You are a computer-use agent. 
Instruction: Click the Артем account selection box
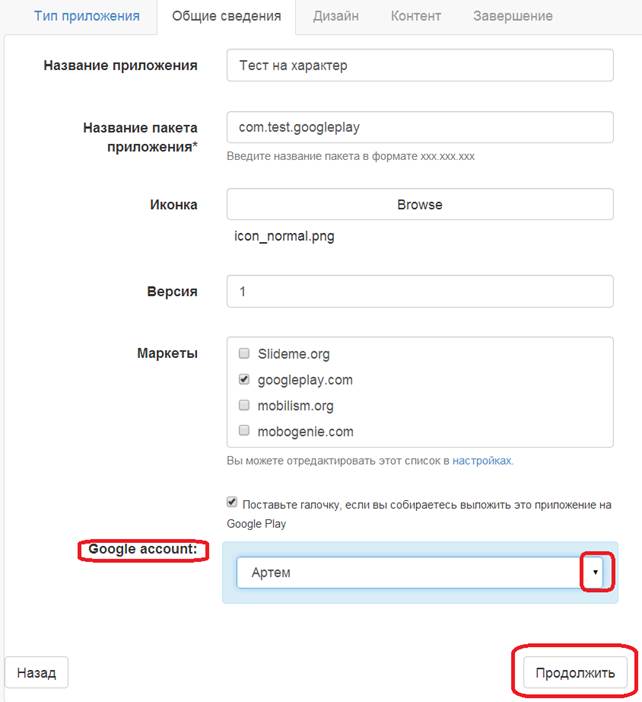(408, 573)
